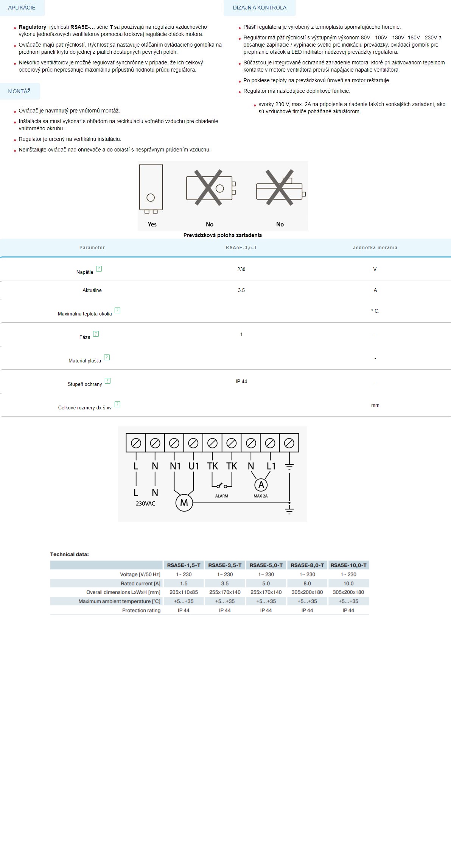The height and width of the screenshot is (868, 451).
Task: Click the RSA5E-10,0-T header in Technical data table
Action: coord(348,565)
